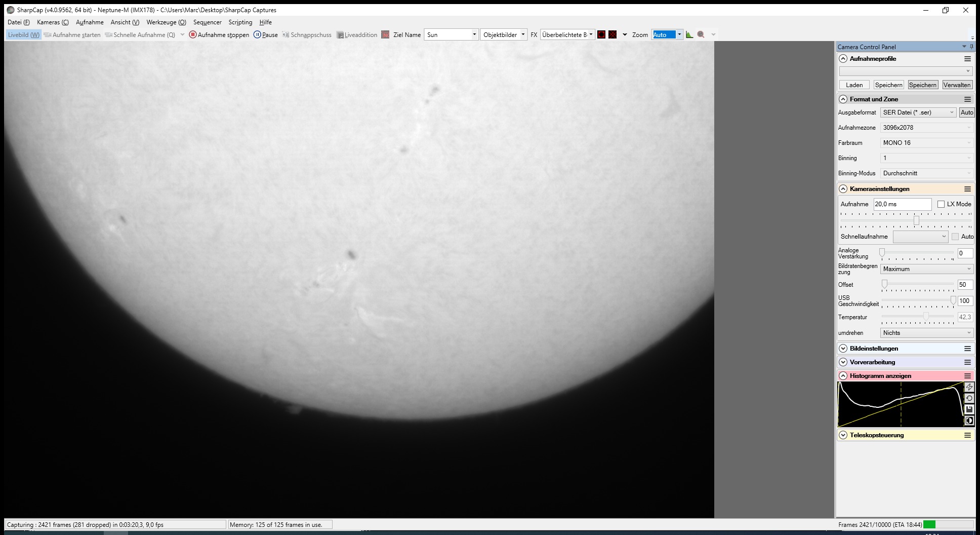Click Auto button beside Ausgabeformat
Viewport: 980px width, 535px height.
pos(966,112)
